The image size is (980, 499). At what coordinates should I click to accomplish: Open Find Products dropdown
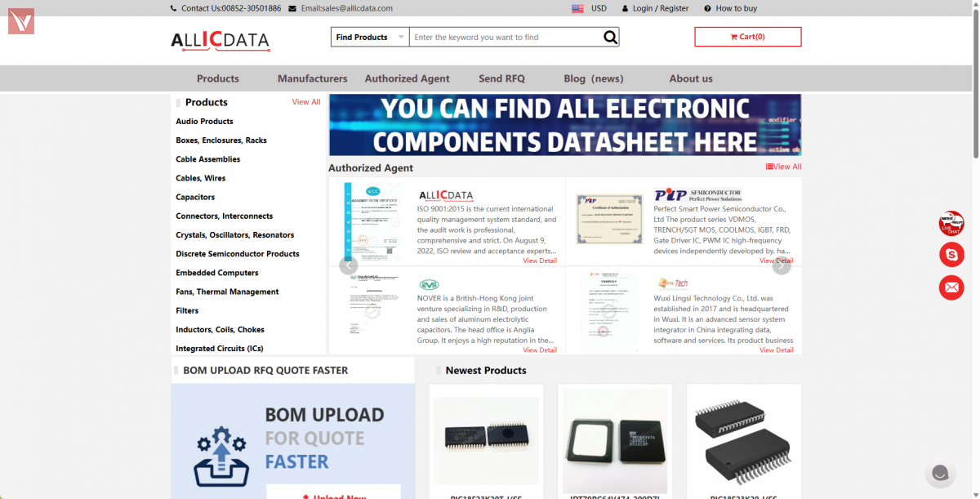click(370, 37)
